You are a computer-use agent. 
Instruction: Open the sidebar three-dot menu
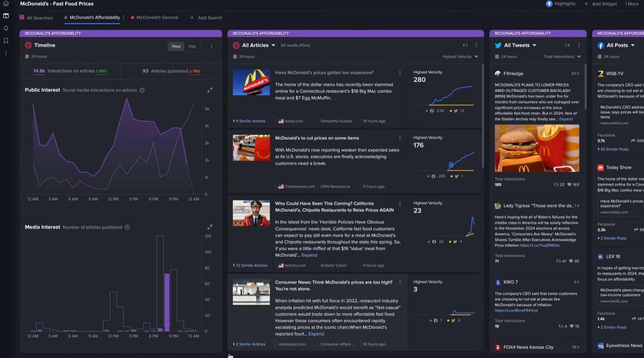click(6, 53)
